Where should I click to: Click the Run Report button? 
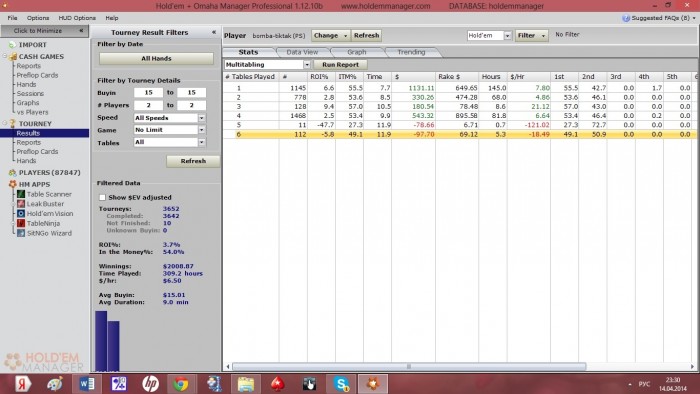pyautogui.click(x=340, y=65)
